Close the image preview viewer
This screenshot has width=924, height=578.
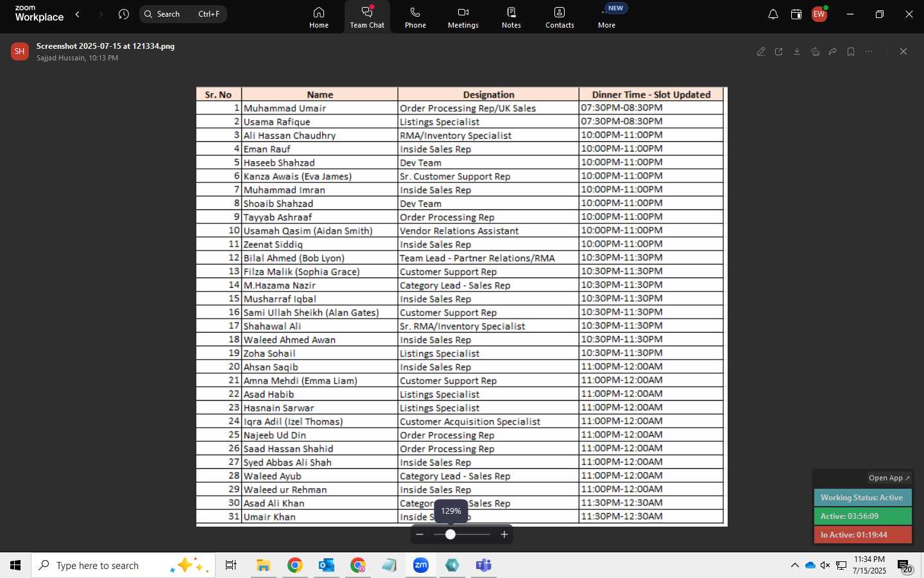point(903,52)
